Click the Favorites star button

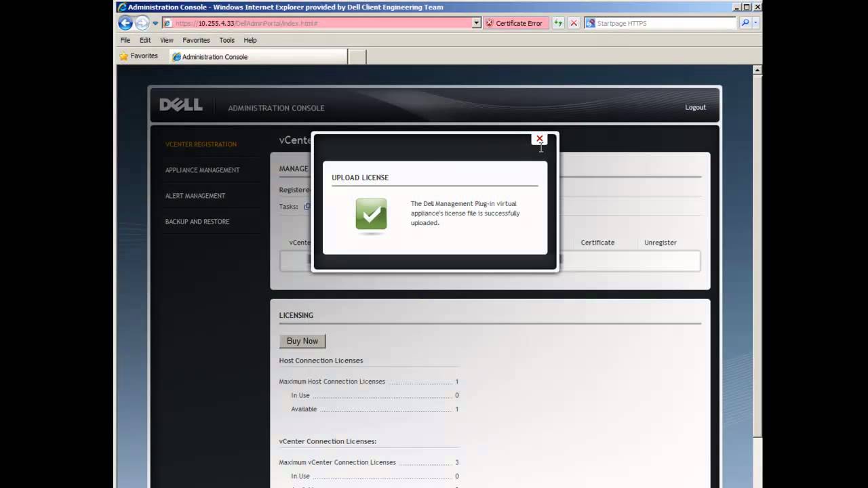(139, 56)
